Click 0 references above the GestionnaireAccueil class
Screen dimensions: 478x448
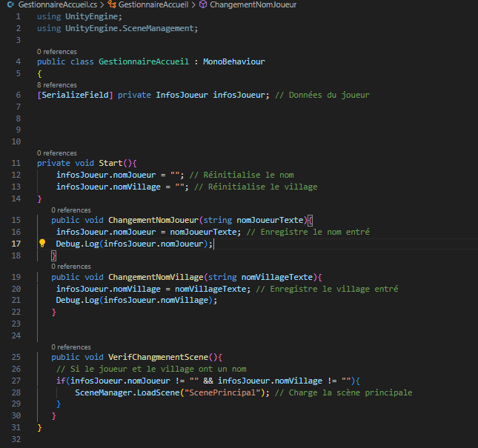tap(56, 52)
